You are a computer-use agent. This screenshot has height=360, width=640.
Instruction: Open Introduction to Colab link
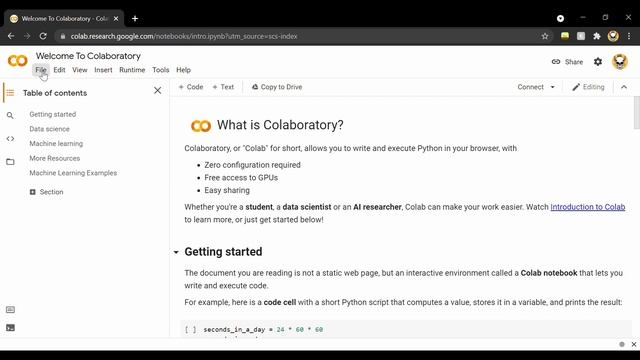click(588, 207)
